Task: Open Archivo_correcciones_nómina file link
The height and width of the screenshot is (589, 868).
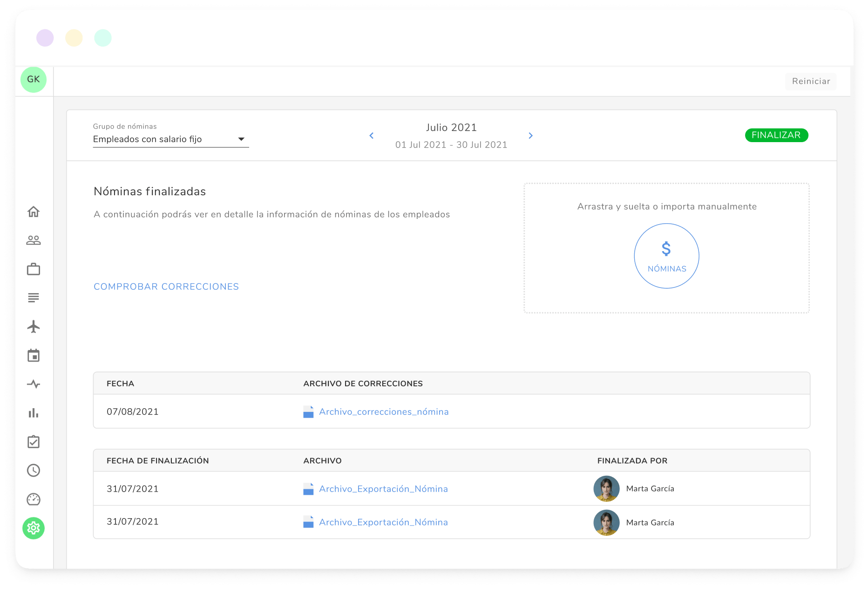Action: click(384, 412)
